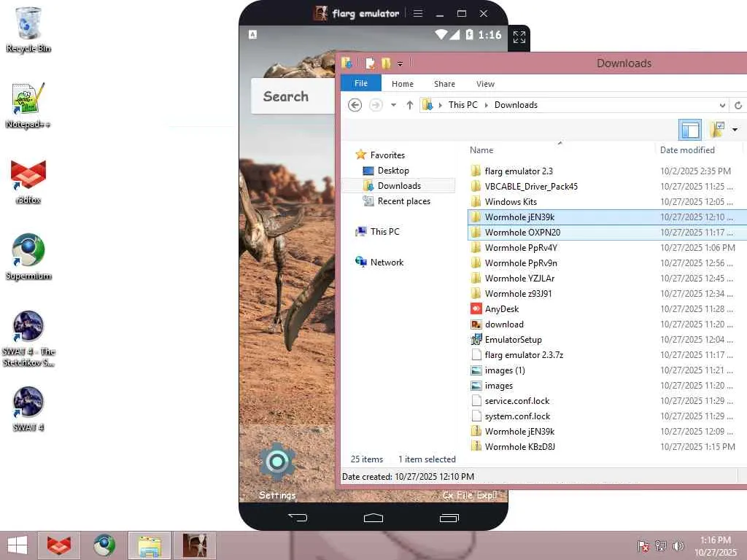The height and width of the screenshot is (560, 747).
Task: Click the emulator Search bar
Action: (293, 96)
